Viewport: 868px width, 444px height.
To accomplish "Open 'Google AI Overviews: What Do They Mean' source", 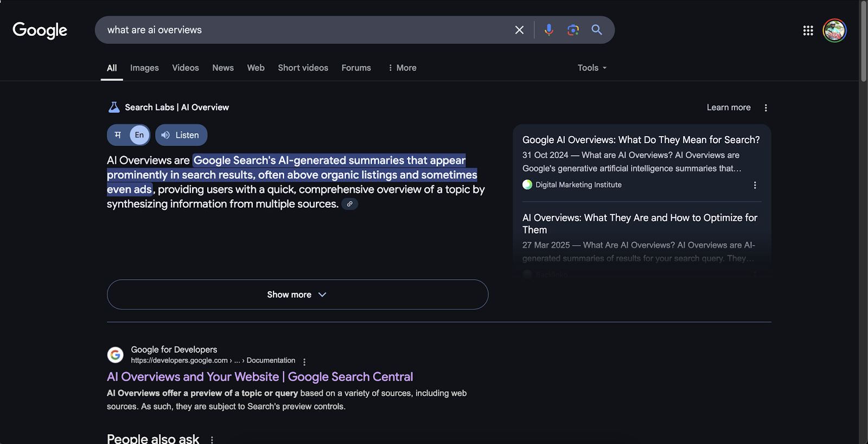I will point(641,140).
